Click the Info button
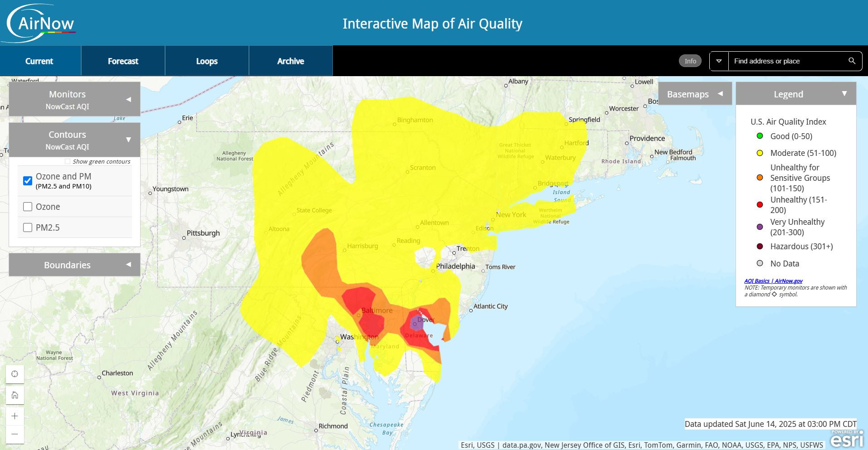 [x=690, y=61]
